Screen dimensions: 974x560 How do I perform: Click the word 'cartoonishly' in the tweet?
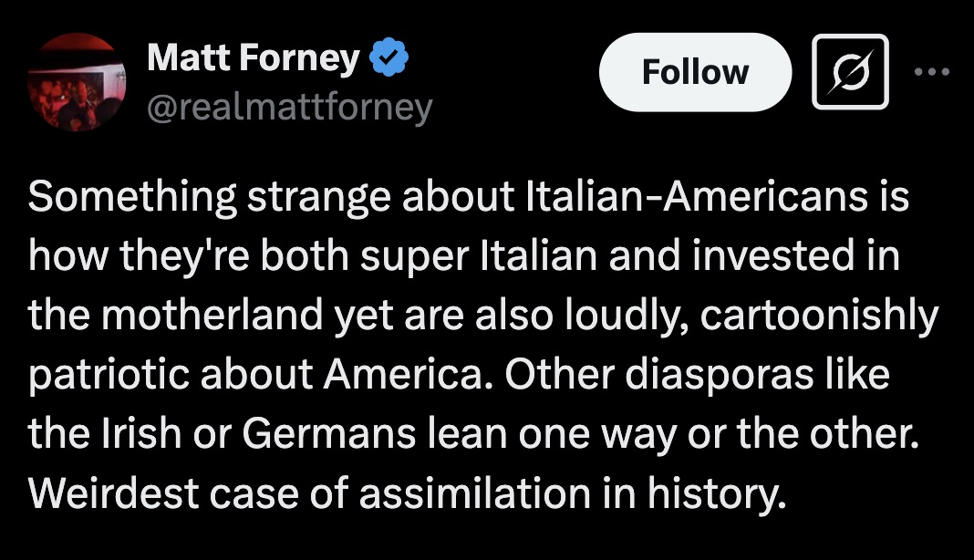pyautogui.click(x=819, y=316)
